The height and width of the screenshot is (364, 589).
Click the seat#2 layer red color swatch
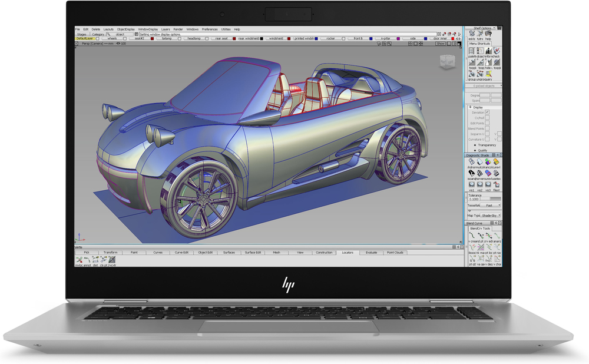point(152,39)
